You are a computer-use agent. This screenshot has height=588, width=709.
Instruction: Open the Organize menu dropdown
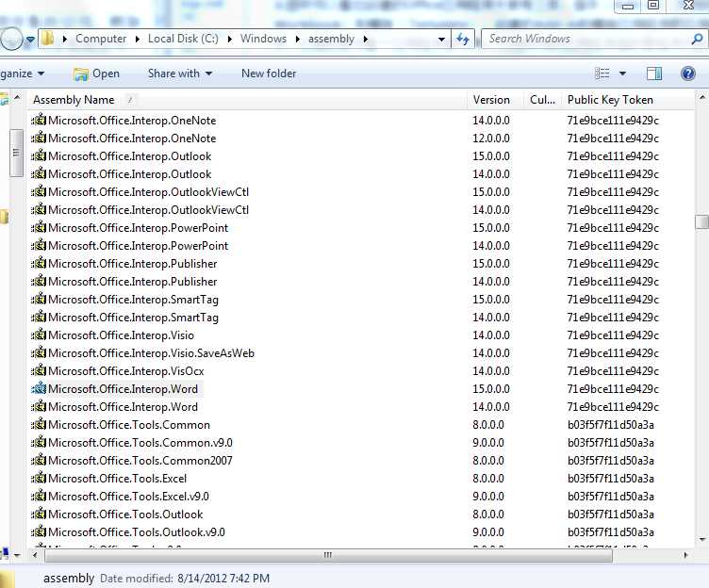click(x=22, y=73)
